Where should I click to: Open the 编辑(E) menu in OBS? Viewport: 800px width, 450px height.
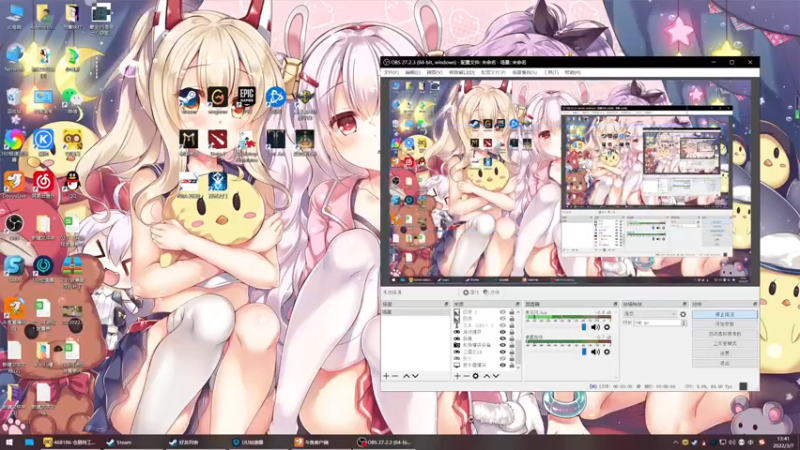click(x=412, y=72)
